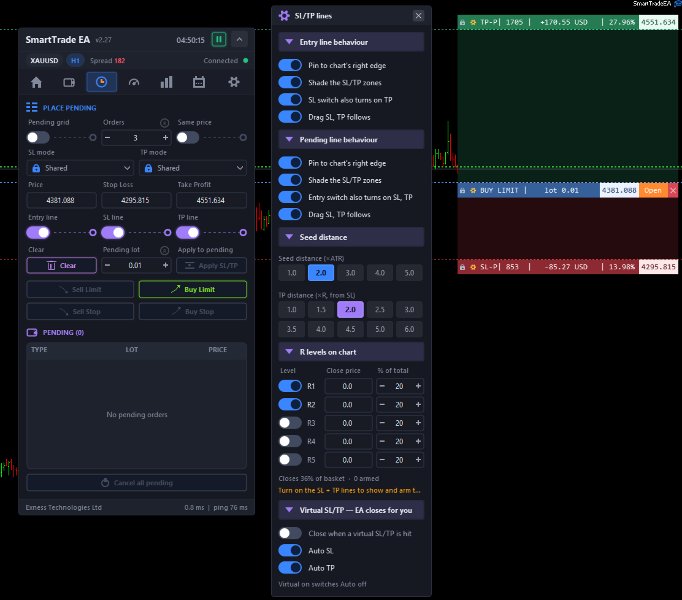The image size is (682, 600).
Task: Open the risk gauge tab icon
Action: coord(134,82)
